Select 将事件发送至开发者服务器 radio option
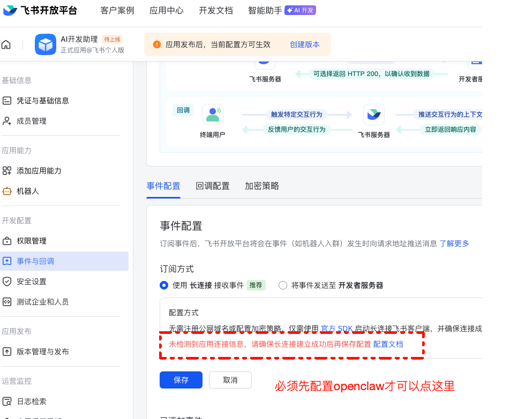This screenshot has width=532, height=419. click(x=283, y=285)
